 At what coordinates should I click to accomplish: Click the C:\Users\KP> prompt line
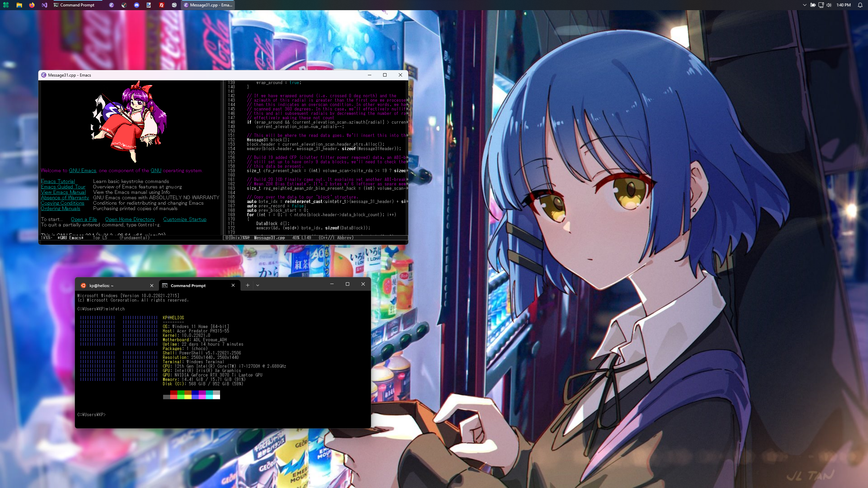92,415
